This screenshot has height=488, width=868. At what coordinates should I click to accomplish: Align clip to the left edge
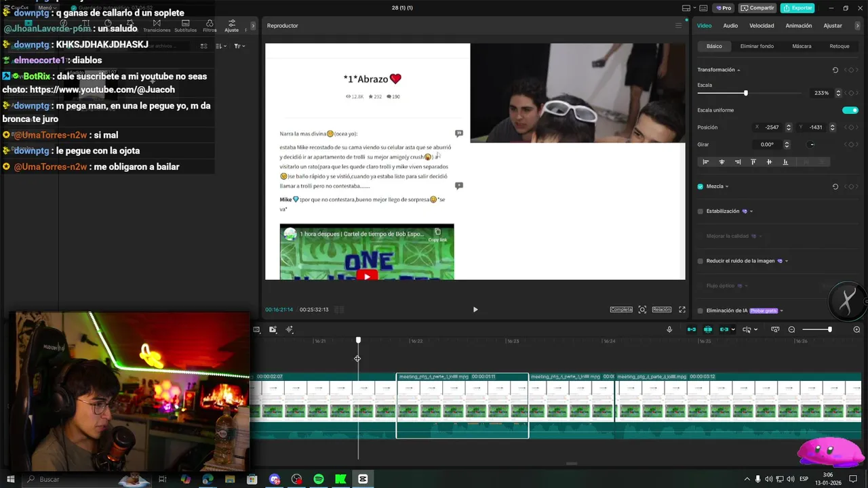click(706, 162)
